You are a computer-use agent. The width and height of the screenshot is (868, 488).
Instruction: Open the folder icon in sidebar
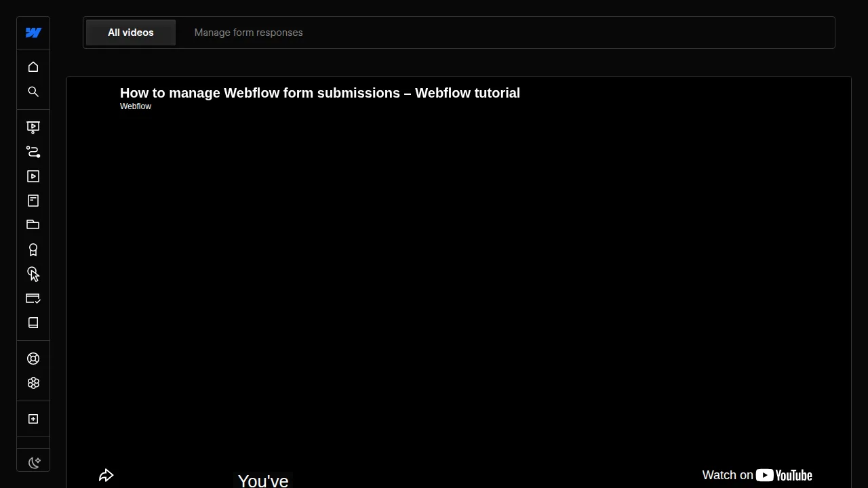click(x=33, y=224)
